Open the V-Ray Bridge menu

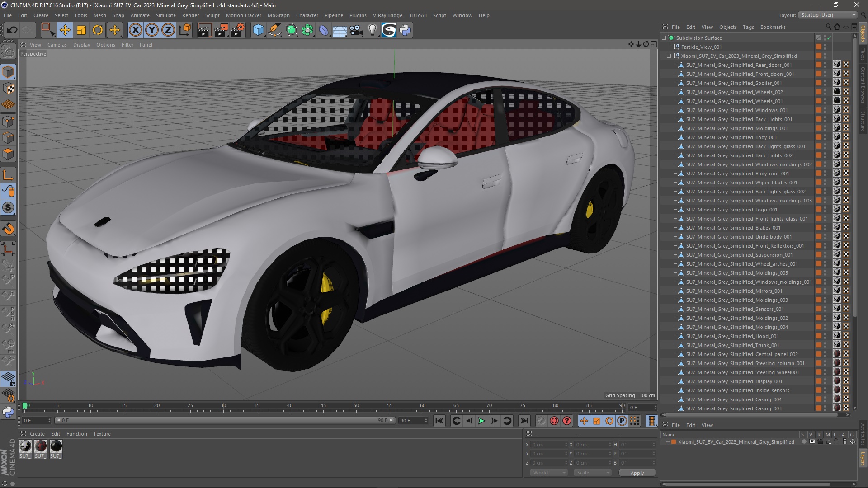click(387, 15)
